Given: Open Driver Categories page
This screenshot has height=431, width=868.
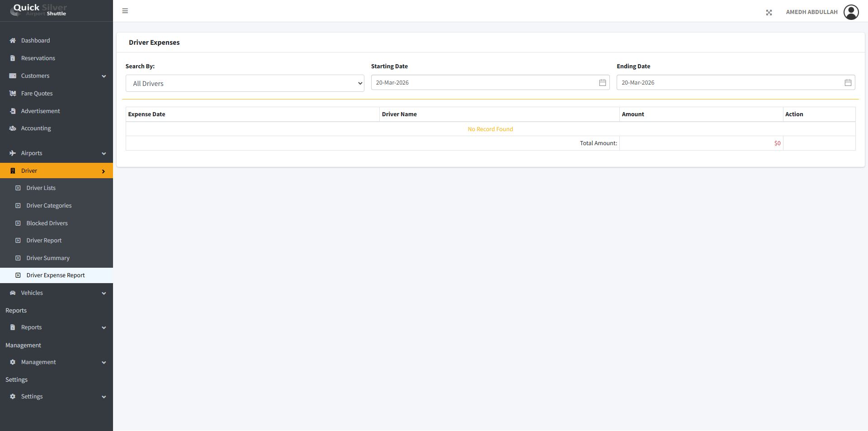Looking at the screenshot, I should click(49, 206).
